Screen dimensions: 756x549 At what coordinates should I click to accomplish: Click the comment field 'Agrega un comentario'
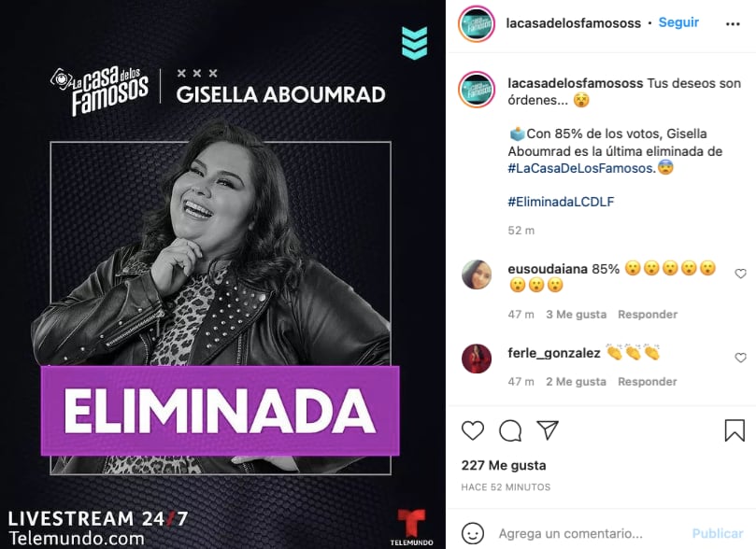(x=570, y=533)
